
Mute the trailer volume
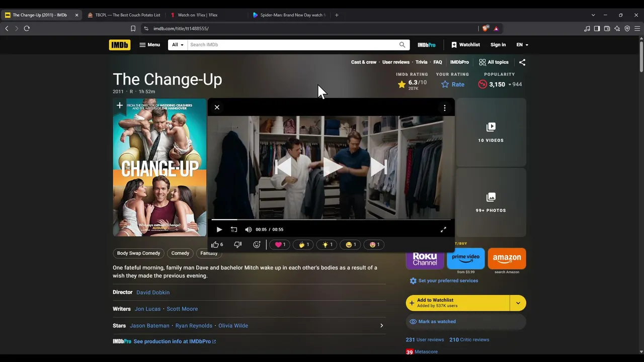pos(249,229)
